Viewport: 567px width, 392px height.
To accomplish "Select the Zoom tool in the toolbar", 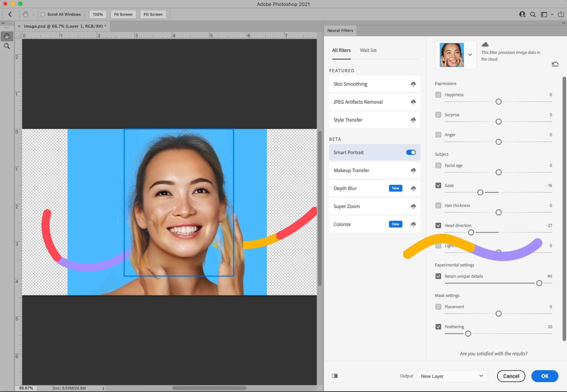I will pos(7,46).
